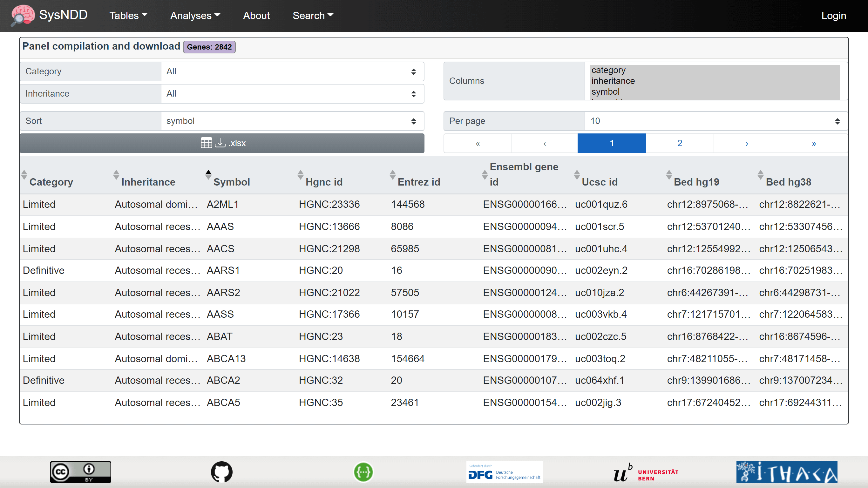Sort table by Entrez id column arrows
Screen dimensions: 868x488
(393, 174)
